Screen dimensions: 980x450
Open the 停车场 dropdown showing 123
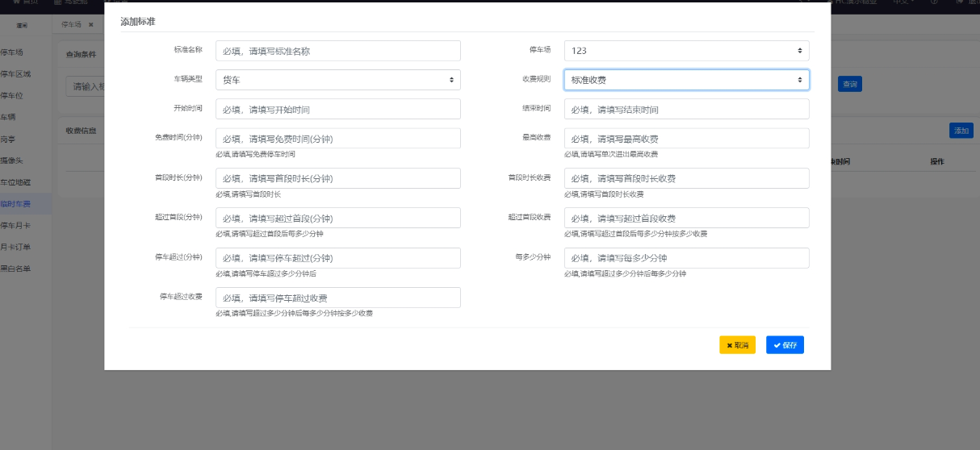686,51
